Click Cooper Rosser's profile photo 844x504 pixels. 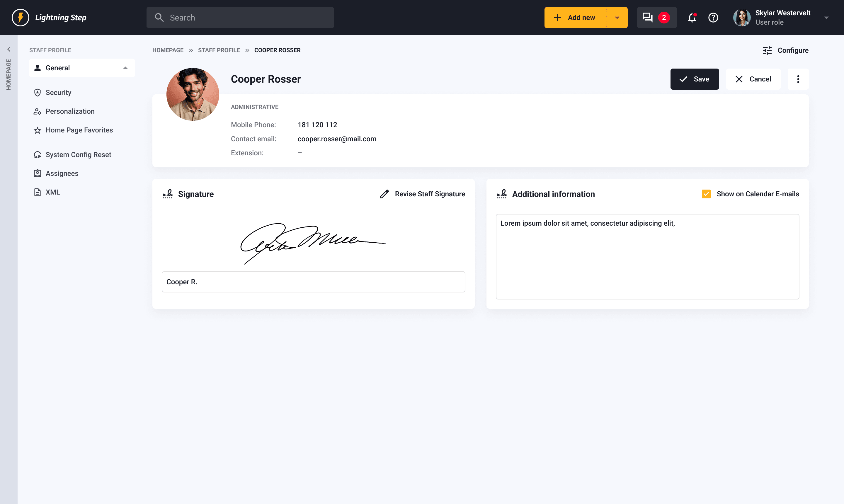[x=193, y=94]
